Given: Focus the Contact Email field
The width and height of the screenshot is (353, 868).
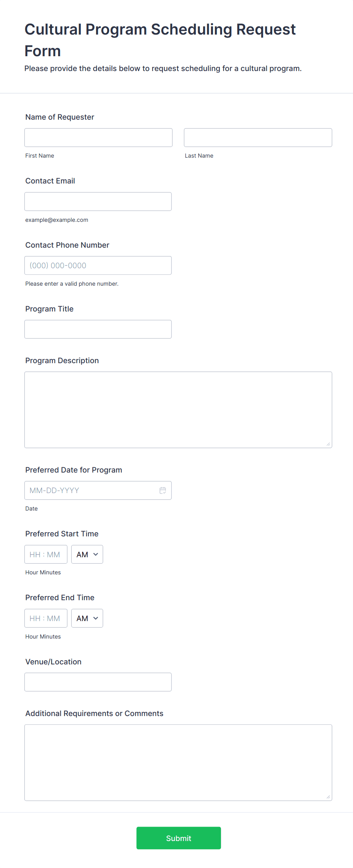Looking at the screenshot, I should pos(98,201).
